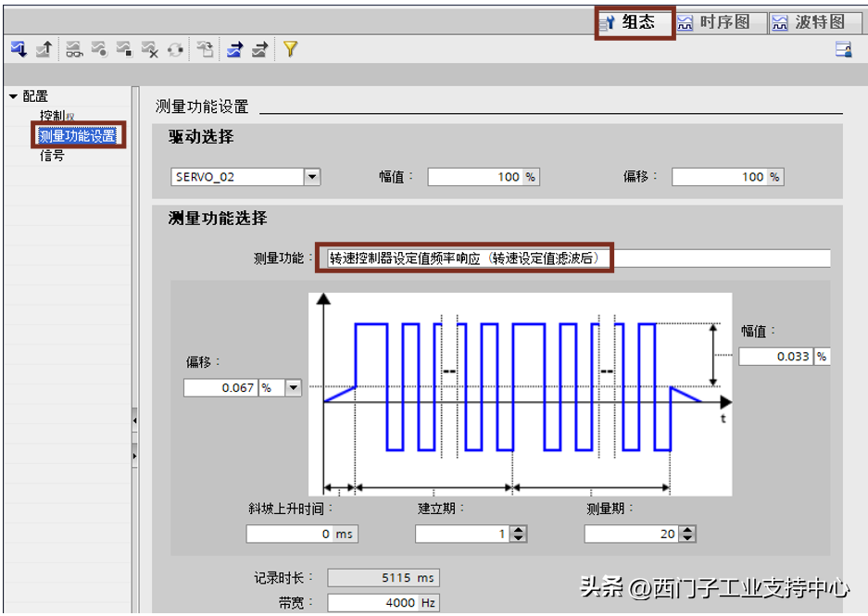Select 测量功能设置 in the tree
The image size is (868, 616).
click(x=77, y=136)
